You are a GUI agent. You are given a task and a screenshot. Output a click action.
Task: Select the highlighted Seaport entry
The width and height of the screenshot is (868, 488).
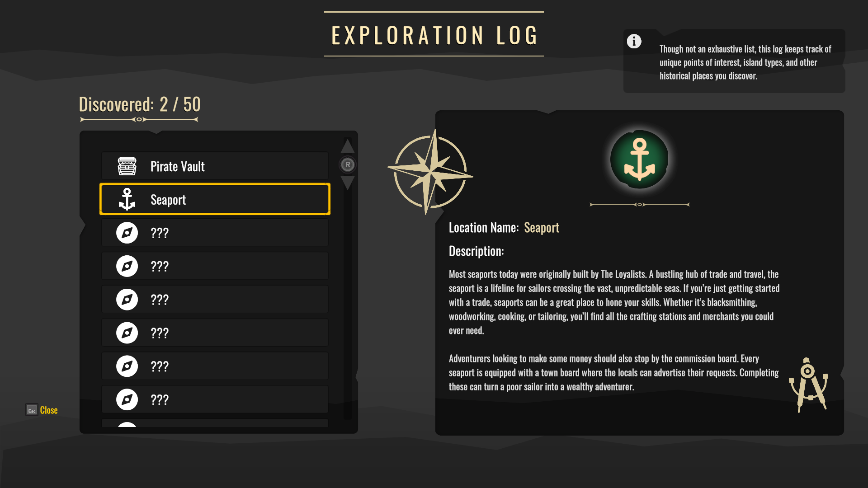215,199
